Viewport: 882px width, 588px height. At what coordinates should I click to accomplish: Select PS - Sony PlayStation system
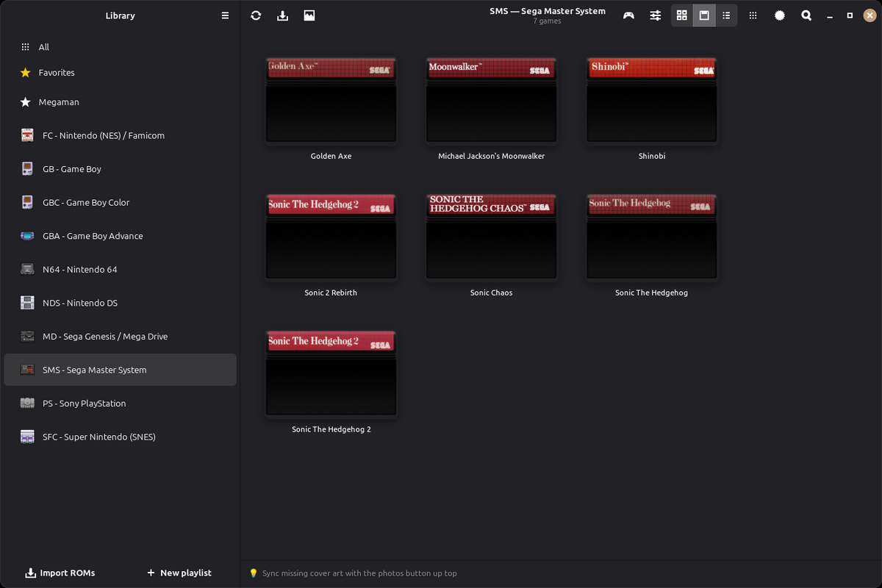coord(120,403)
